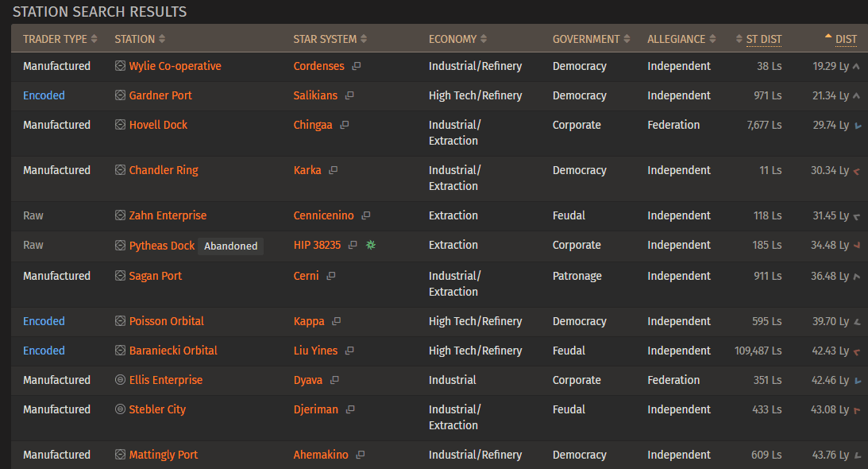Image resolution: width=868 pixels, height=469 pixels.
Task: Sort by ST DIST column header
Action: (763, 39)
